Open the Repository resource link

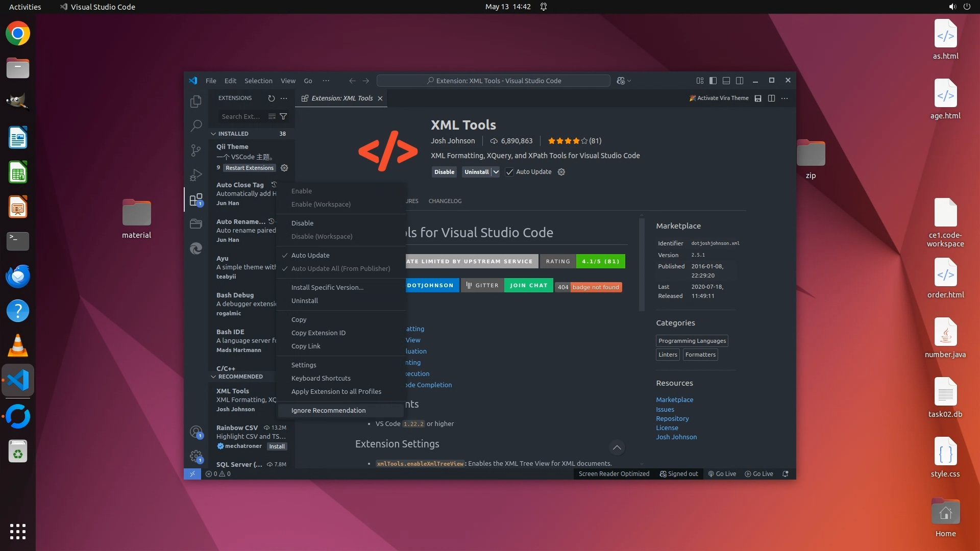click(x=672, y=419)
